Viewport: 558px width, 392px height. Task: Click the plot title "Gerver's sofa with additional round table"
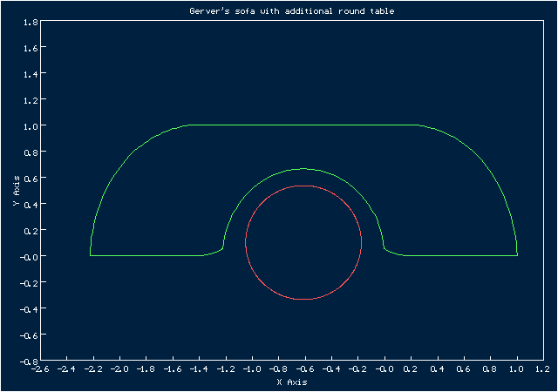click(x=292, y=11)
